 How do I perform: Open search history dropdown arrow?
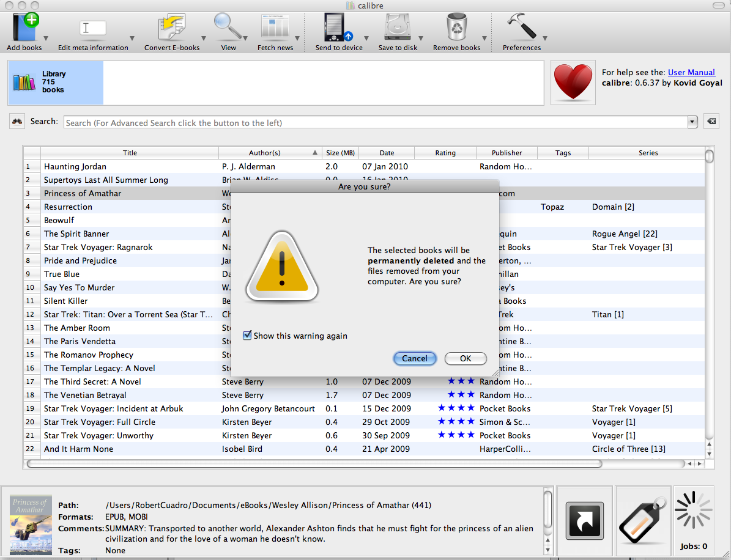pos(692,122)
